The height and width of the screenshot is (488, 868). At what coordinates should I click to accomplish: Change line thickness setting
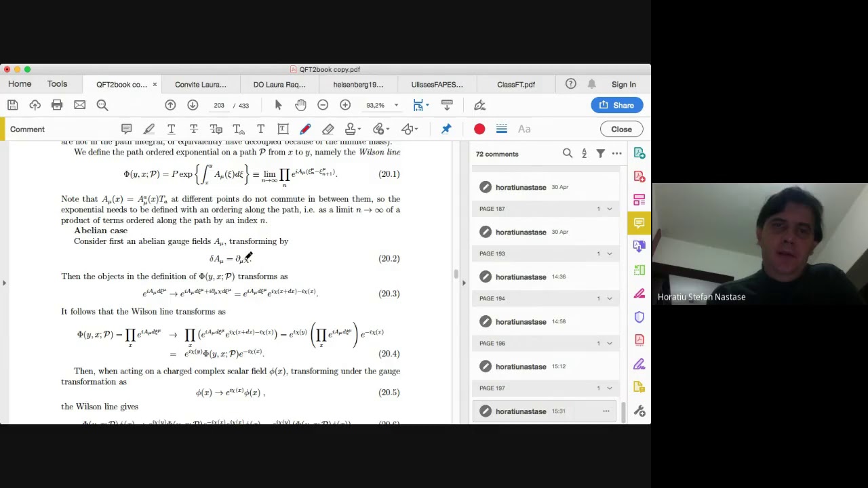[502, 129]
